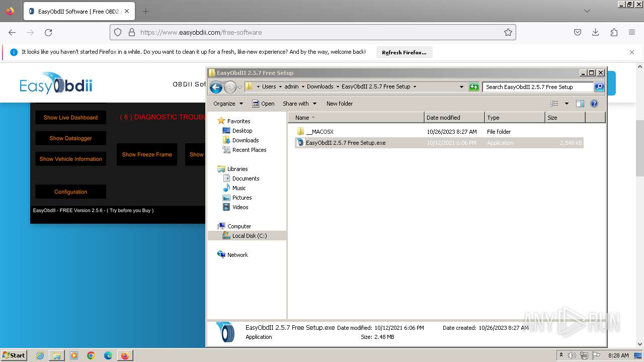Open the recent pages dropdown arrow
Image resolution: width=644 pixels, height=362 pixels.
(x=239, y=87)
